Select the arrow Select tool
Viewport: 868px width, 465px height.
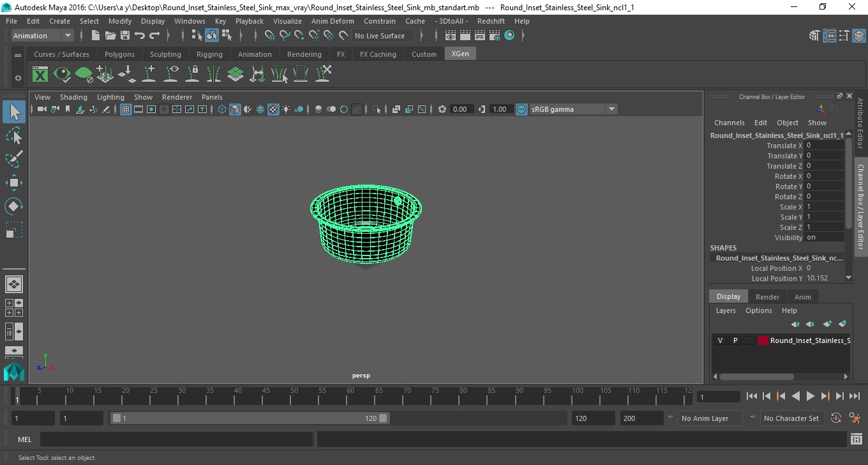click(x=14, y=112)
